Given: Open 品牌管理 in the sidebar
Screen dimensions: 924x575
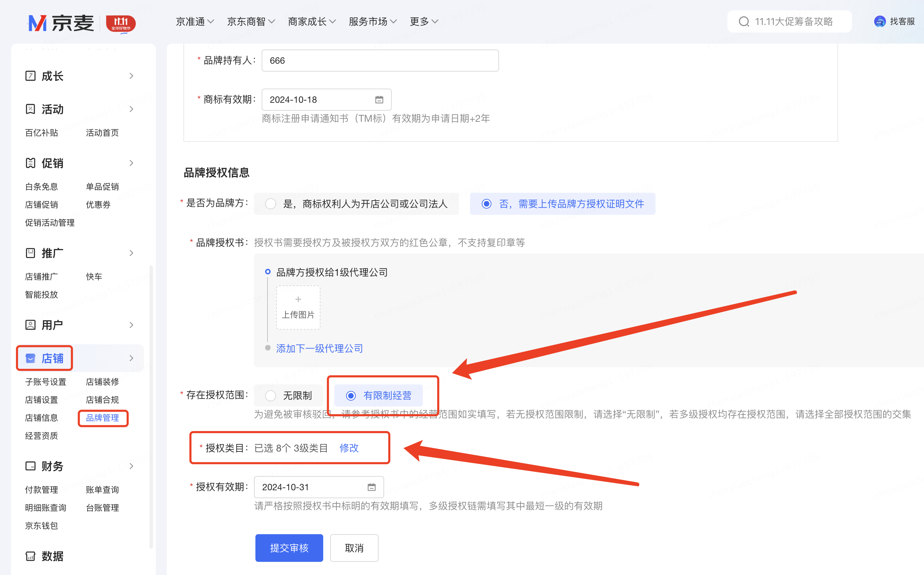Looking at the screenshot, I should (102, 418).
